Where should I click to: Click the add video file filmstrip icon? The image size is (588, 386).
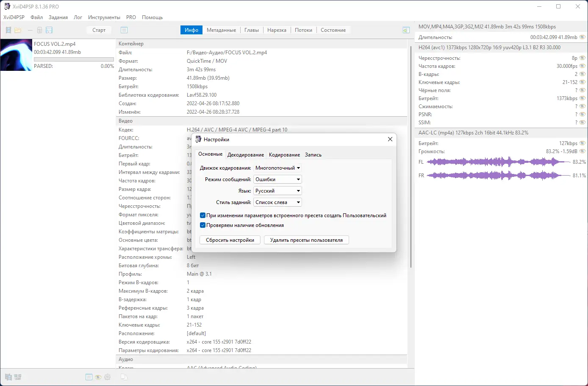pos(8,30)
